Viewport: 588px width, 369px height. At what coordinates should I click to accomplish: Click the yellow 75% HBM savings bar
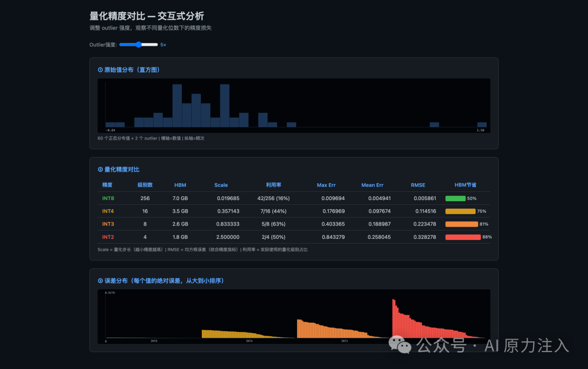(460, 211)
